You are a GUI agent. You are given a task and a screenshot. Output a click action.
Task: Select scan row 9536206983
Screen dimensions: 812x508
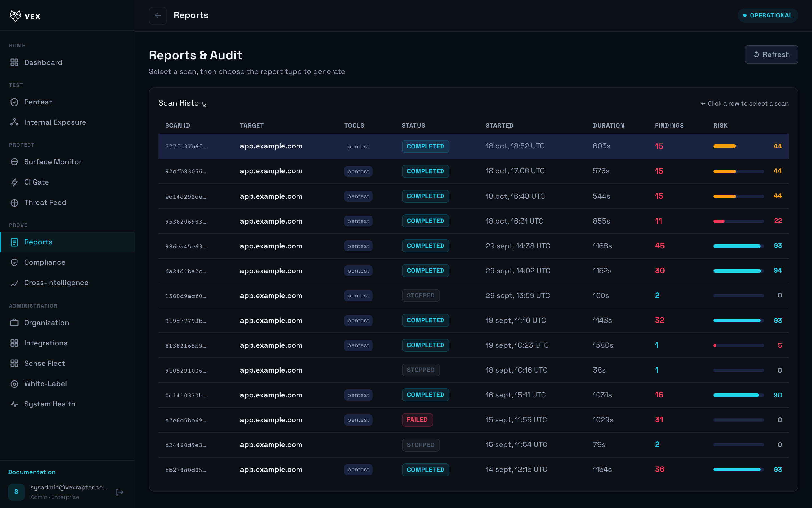click(473, 221)
